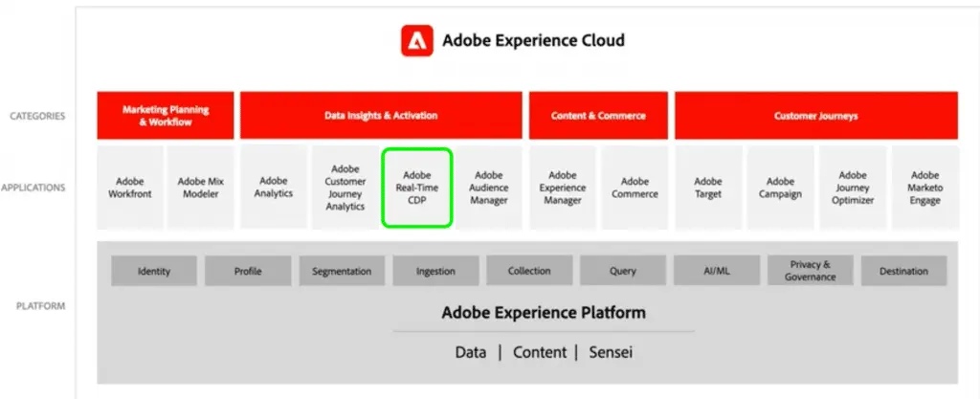Click the highlighted Adobe Real-Time CDP tile

pos(417,188)
